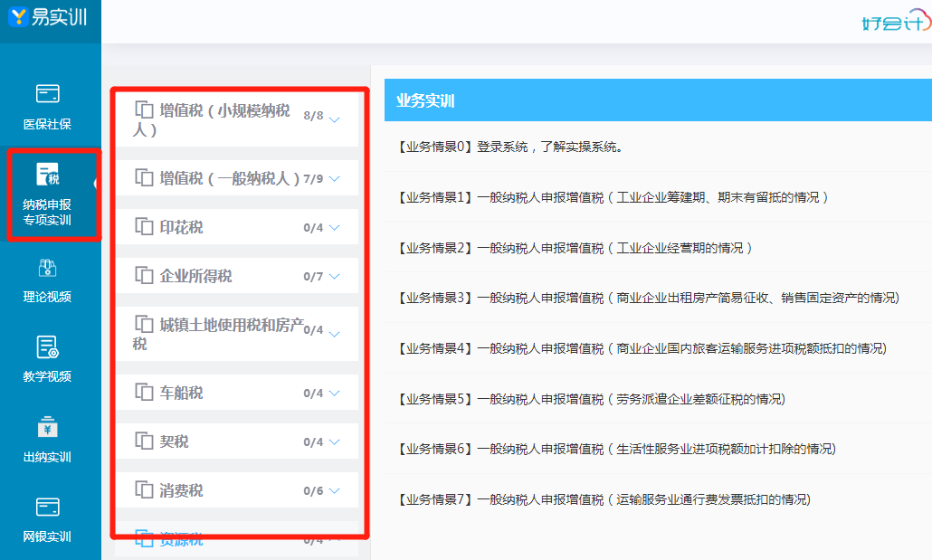The width and height of the screenshot is (932, 560).
Task: Open 业务情景3 商业企业出租房产 item
Action: [x=658, y=298]
